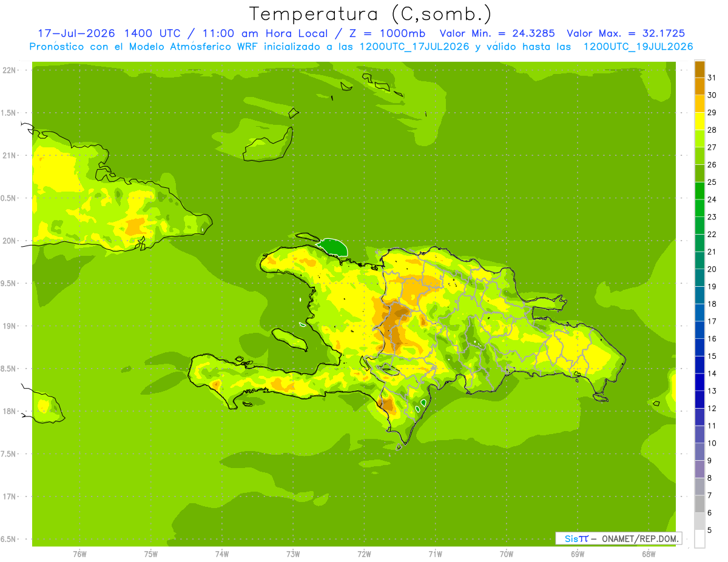Click the '74W' longitude axis label
Viewport: 728px width, 562px height.
click(222, 554)
